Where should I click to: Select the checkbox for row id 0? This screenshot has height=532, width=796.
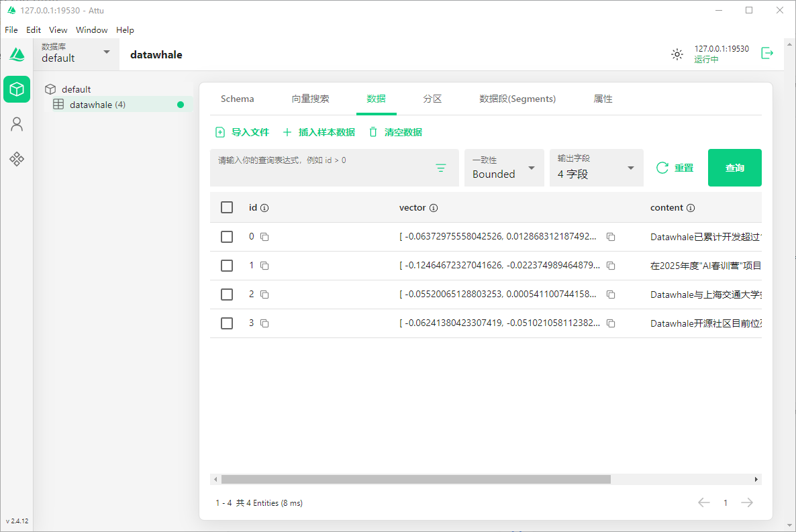[x=227, y=237]
